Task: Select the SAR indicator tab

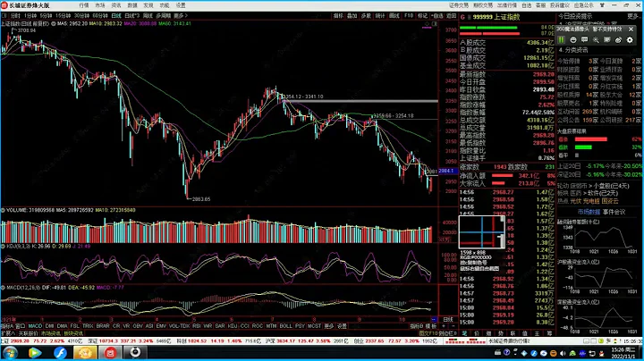Action: [220, 326]
